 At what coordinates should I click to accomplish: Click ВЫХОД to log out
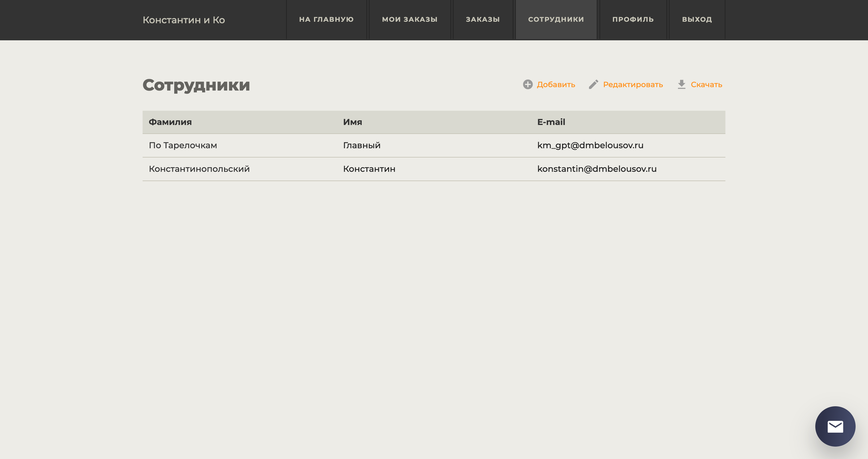(x=697, y=20)
